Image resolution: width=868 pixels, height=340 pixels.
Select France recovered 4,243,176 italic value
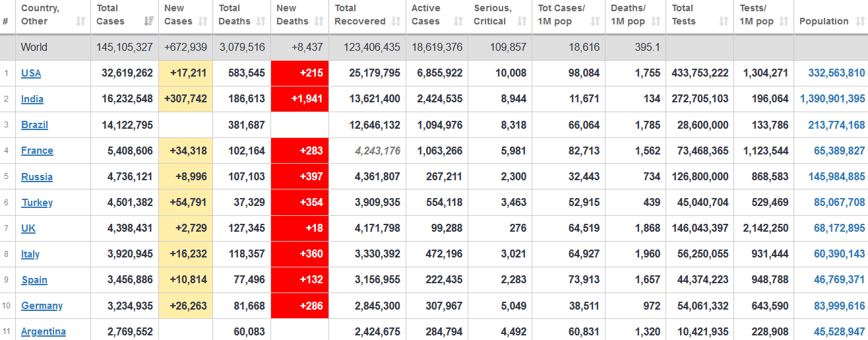[377, 151]
